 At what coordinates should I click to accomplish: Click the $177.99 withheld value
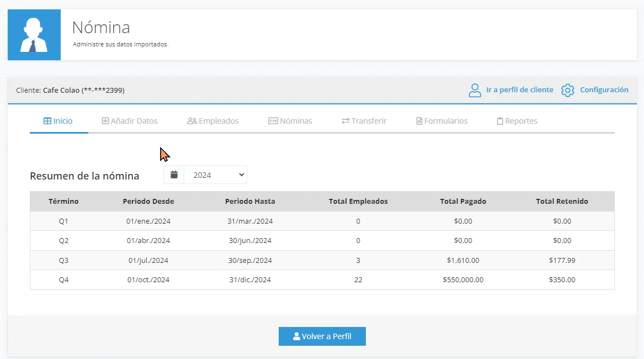[x=562, y=260]
